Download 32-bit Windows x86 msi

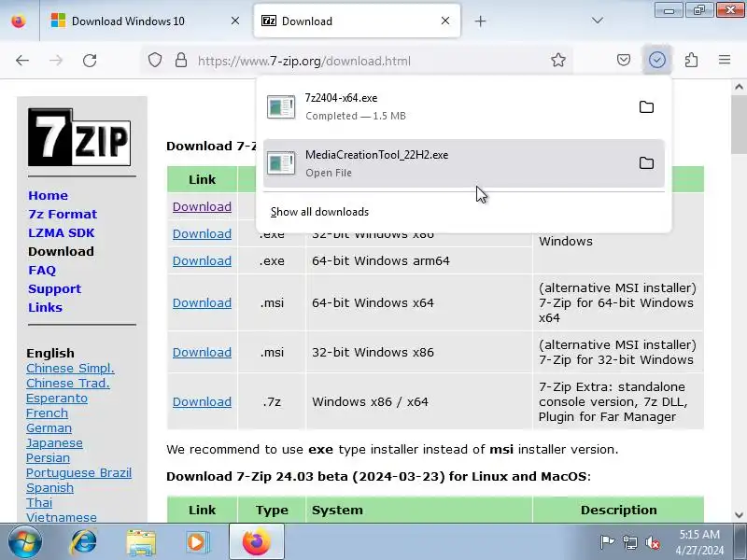202,353
